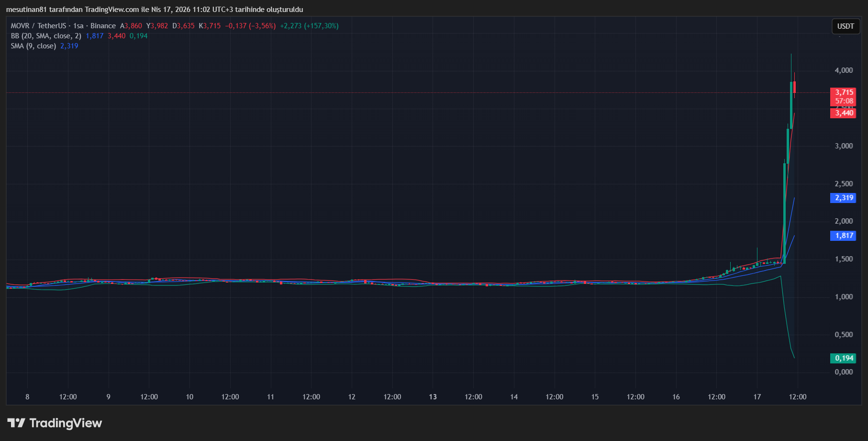Click the TradingView logo icon
Viewport: 868px width, 441px height.
click(16, 423)
